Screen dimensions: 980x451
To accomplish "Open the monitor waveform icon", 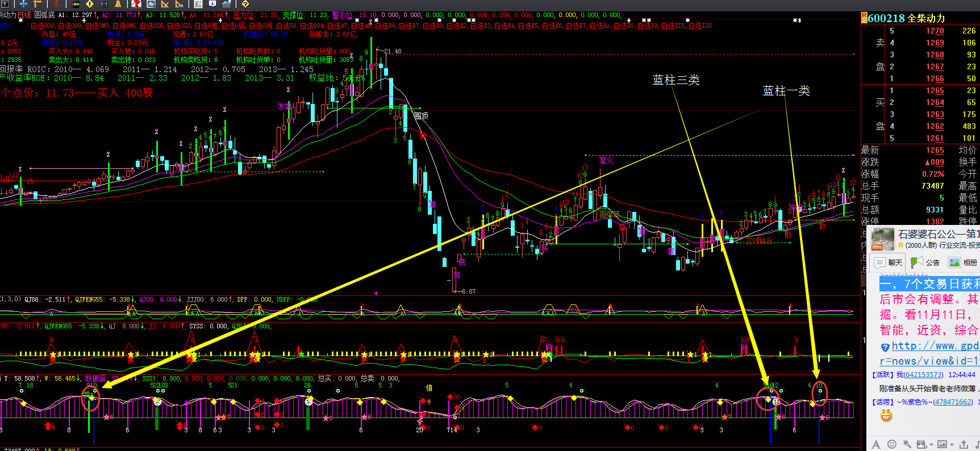I will (151, 4).
